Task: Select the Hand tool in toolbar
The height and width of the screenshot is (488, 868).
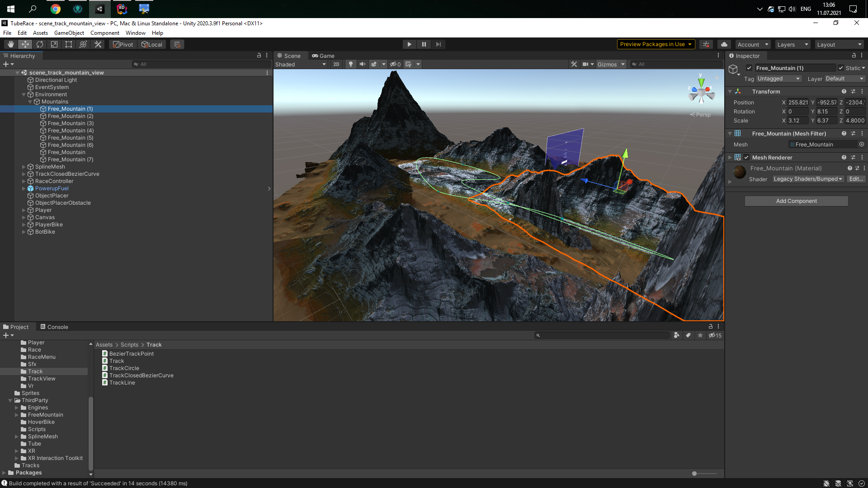Action: (x=10, y=44)
